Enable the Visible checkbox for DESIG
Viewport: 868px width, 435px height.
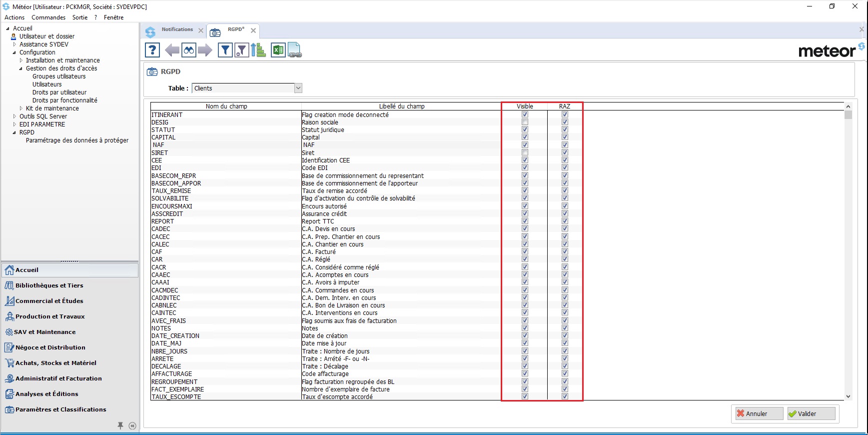(525, 122)
